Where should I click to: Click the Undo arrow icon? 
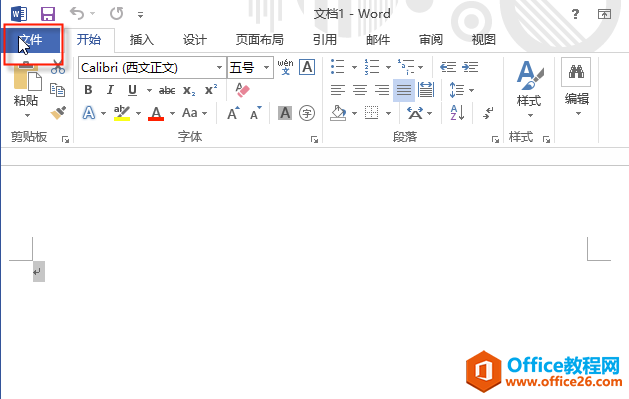click(77, 14)
